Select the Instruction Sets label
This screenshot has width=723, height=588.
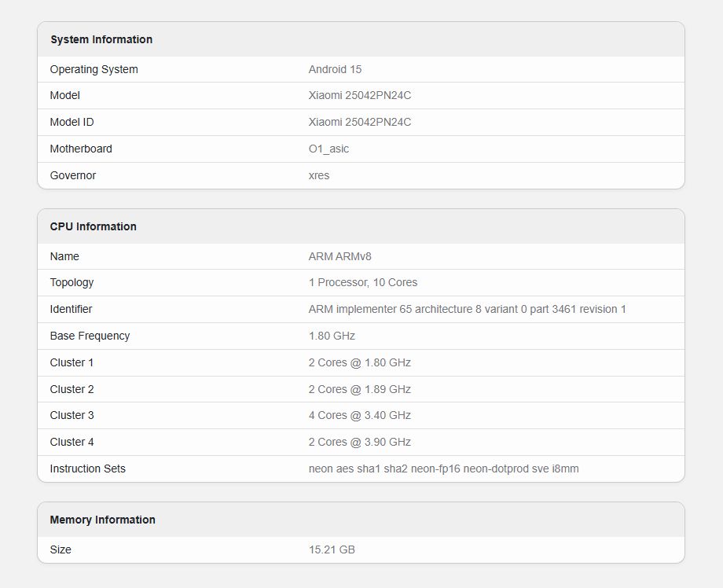pyautogui.click(x=87, y=469)
